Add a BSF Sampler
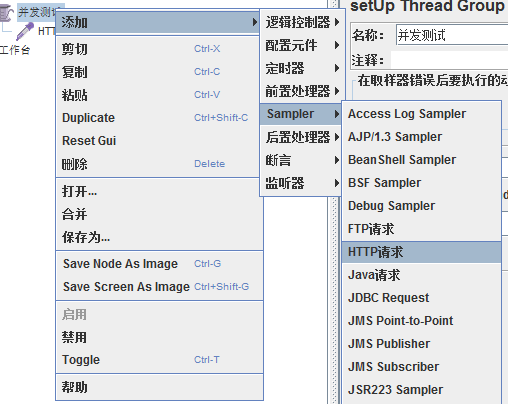508x404 pixels. click(422, 183)
